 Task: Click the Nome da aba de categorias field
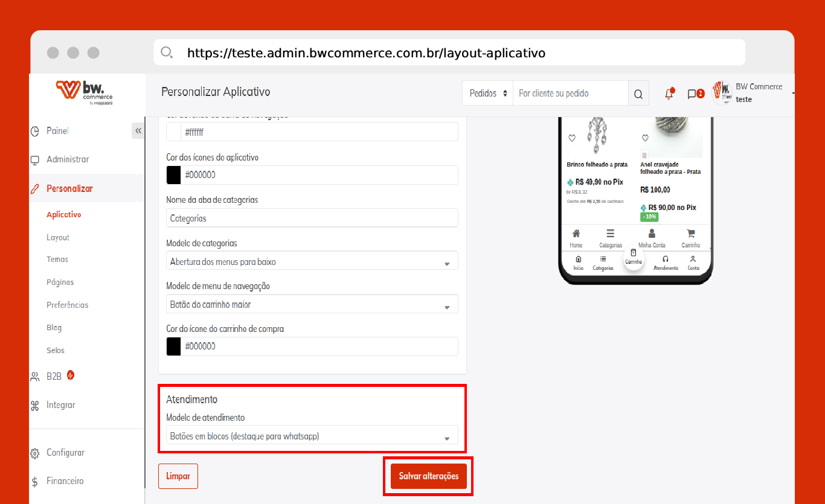click(x=312, y=219)
